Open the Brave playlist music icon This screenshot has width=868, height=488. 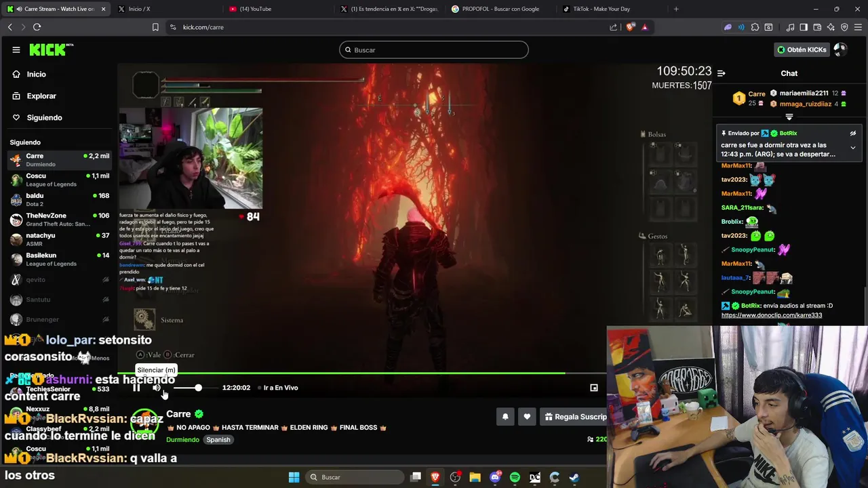coord(790,27)
